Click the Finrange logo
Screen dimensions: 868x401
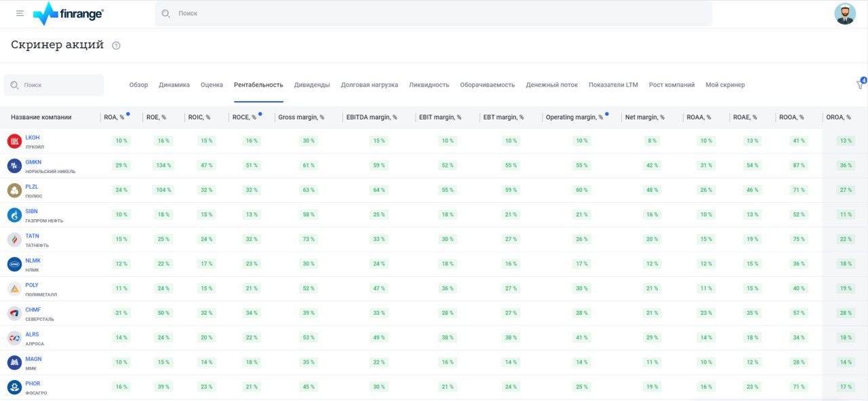point(68,14)
